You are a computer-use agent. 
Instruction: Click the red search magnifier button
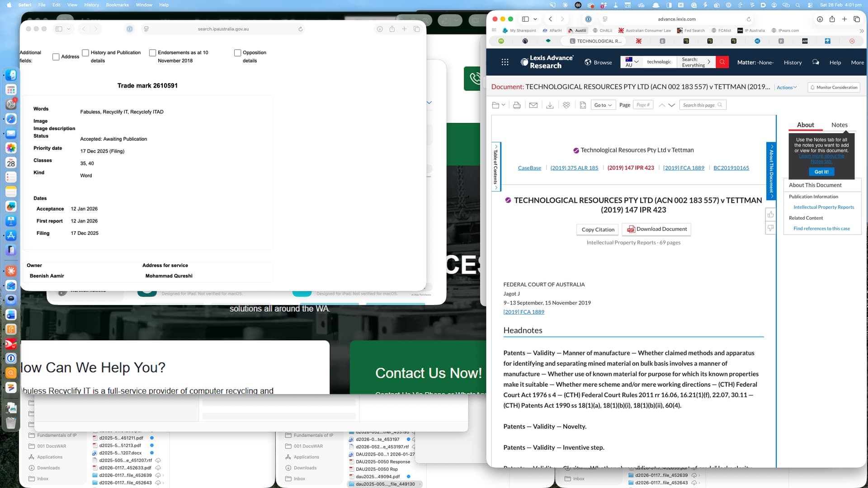(722, 62)
